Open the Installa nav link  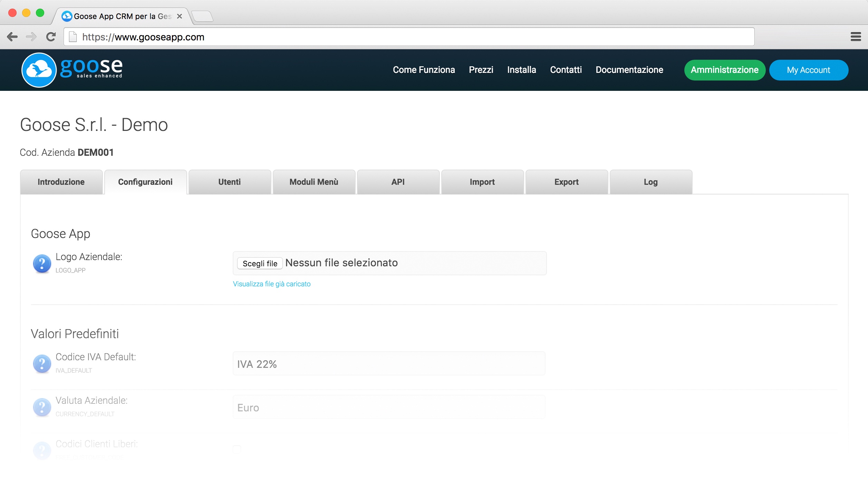coord(522,70)
